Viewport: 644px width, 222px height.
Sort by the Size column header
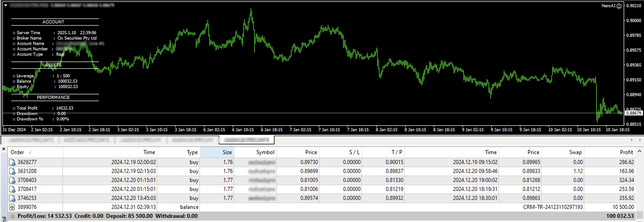(217, 152)
